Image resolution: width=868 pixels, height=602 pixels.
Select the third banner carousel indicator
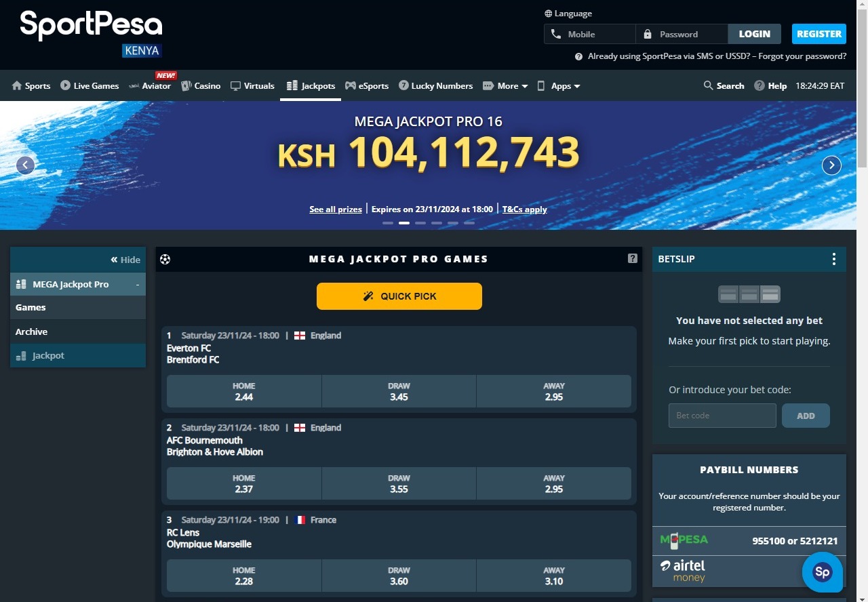[x=420, y=223]
